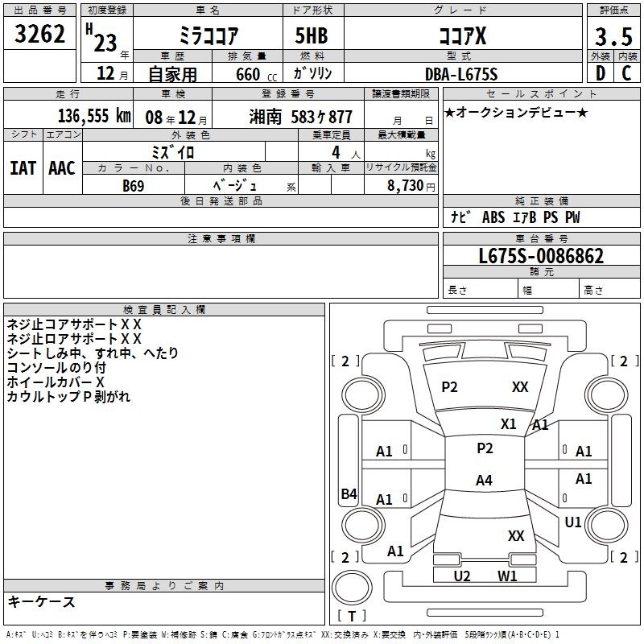The width and height of the screenshot is (644, 644).
Task: Click lot number 3262
Action: pyautogui.click(x=40, y=35)
